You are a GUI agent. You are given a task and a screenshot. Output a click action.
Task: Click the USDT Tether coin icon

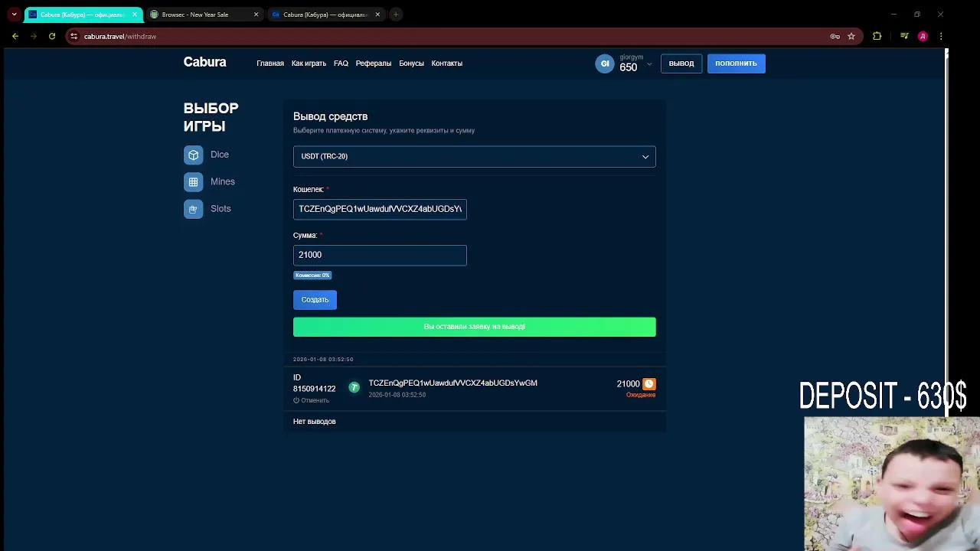[x=354, y=387]
